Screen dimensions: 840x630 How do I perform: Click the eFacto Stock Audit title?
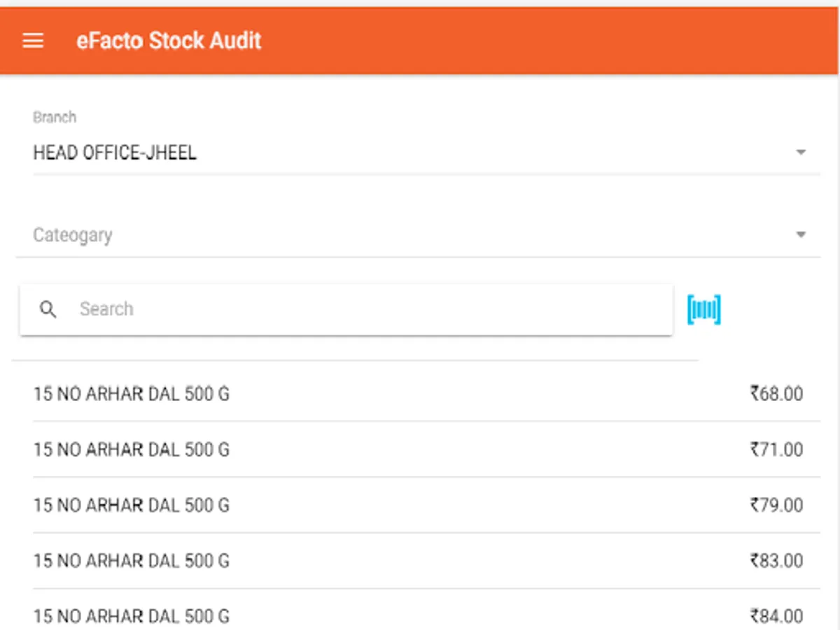[x=169, y=41]
